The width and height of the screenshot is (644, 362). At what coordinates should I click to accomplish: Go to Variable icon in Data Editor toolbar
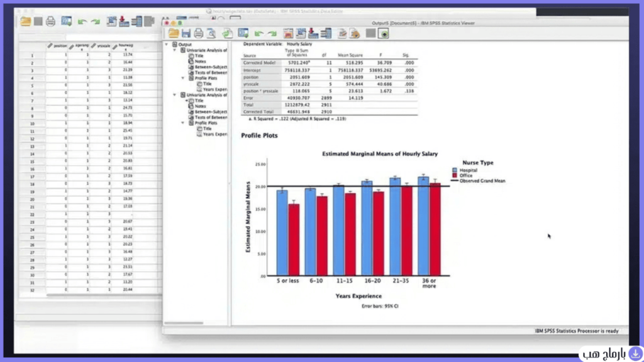click(124, 21)
